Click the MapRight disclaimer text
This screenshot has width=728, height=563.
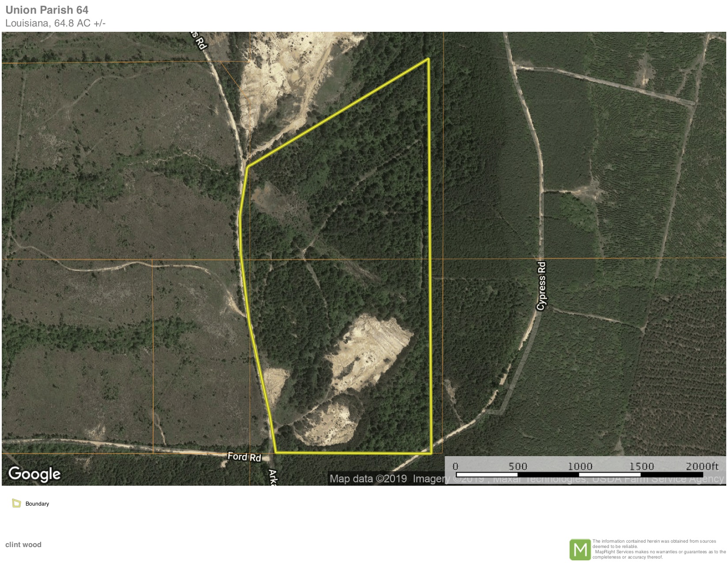pos(658,549)
